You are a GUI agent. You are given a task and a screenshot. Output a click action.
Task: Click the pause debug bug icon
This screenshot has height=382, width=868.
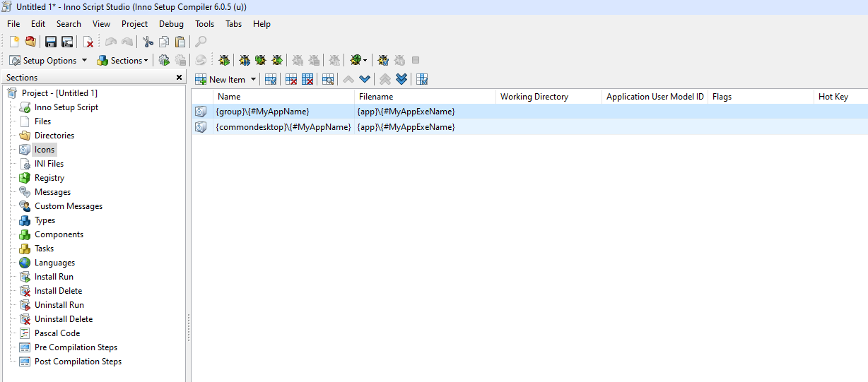pos(245,60)
